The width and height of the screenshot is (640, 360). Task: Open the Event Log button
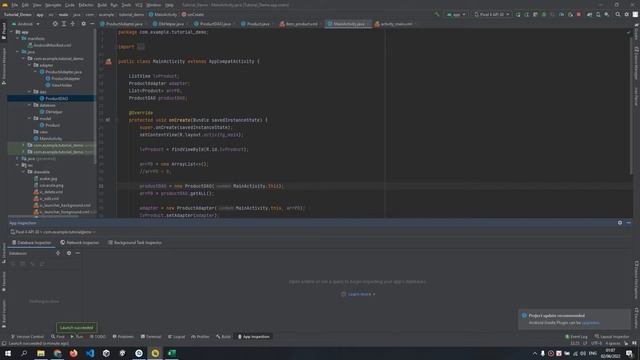click(x=576, y=337)
